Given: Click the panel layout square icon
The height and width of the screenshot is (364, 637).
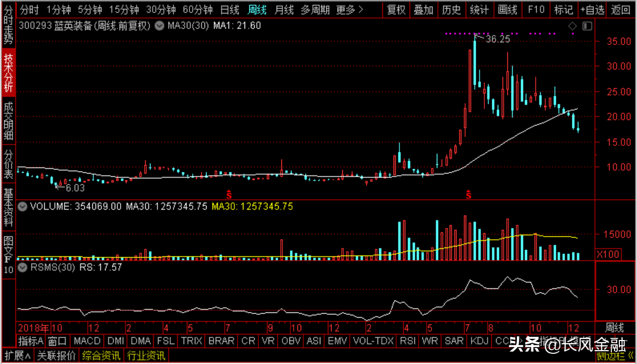Looking at the screenshot, I should click(587, 26).
